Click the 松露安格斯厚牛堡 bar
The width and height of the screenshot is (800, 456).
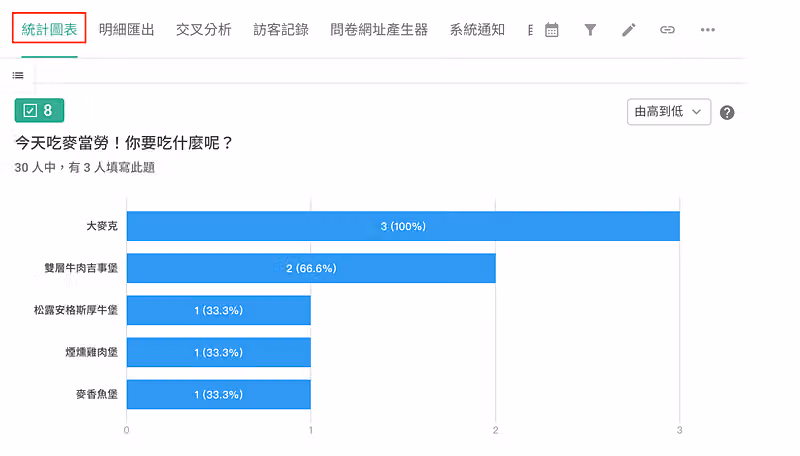(219, 310)
